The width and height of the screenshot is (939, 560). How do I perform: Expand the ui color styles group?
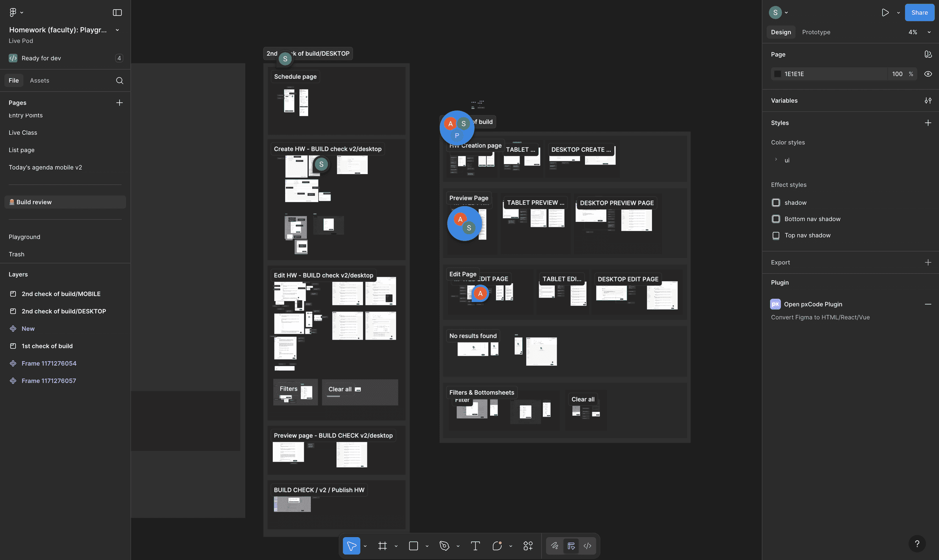click(x=776, y=160)
